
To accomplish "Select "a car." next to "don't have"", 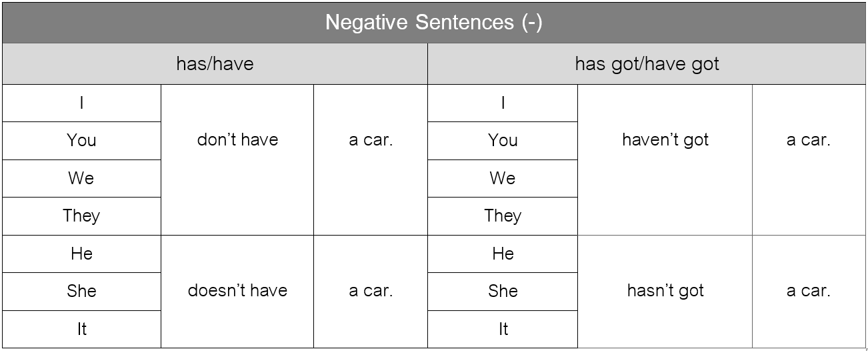I will click(x=371, y=140).
